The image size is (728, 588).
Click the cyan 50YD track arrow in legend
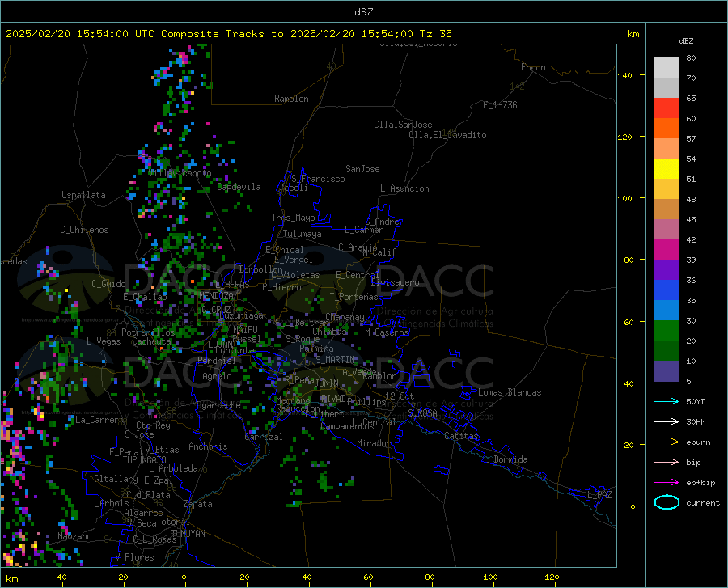point(667,401)
